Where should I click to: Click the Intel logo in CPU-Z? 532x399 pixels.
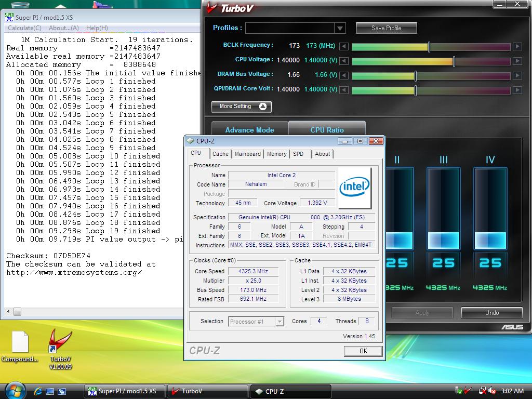(354, 187)
